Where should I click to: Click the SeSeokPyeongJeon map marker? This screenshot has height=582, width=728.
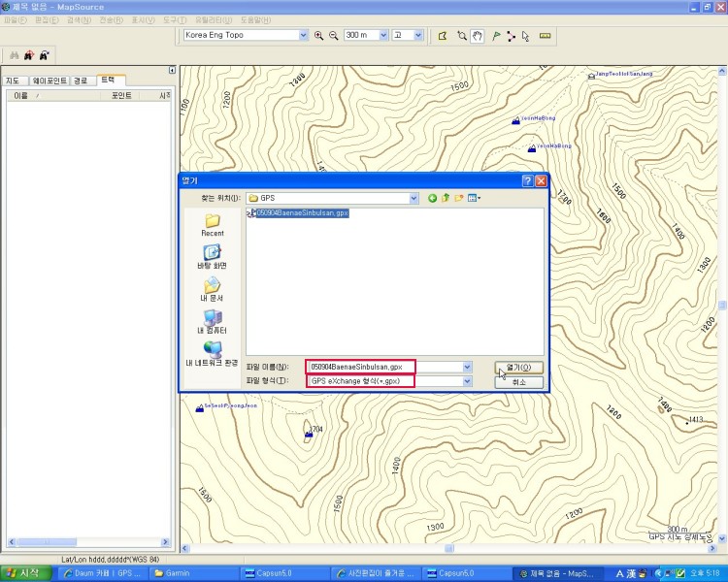click(x=200, y=408)
